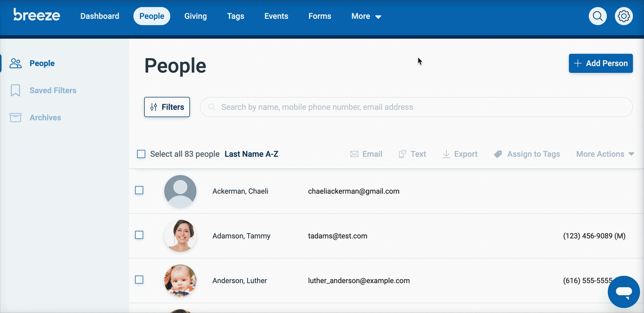The width and height of the screenshot is (644, 313).
Task: Change the Last Name A-Z sort order
Action: click(x=251, y=154)
